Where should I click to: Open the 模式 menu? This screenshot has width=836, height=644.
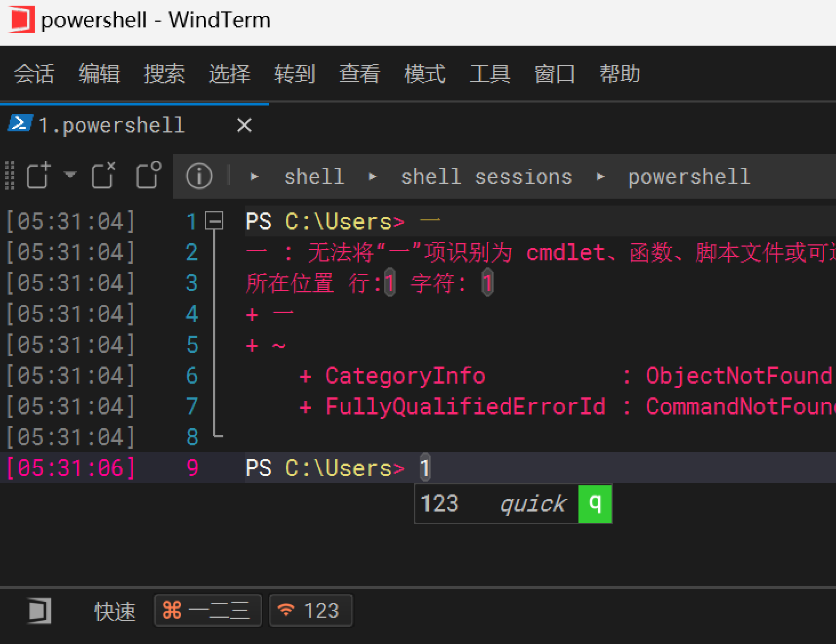click(425, 74)
